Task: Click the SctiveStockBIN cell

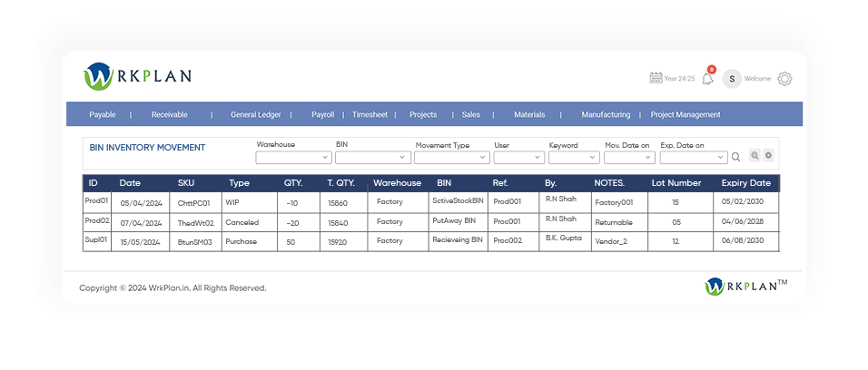Action: pyautogui.click(x=458, y=200)
